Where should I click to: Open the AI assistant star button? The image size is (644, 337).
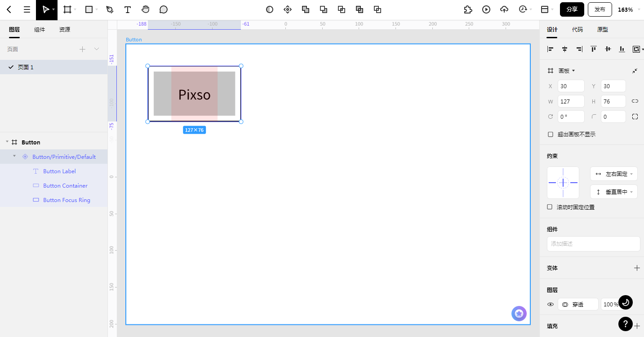pyautogui.click(x=519, y=314)
